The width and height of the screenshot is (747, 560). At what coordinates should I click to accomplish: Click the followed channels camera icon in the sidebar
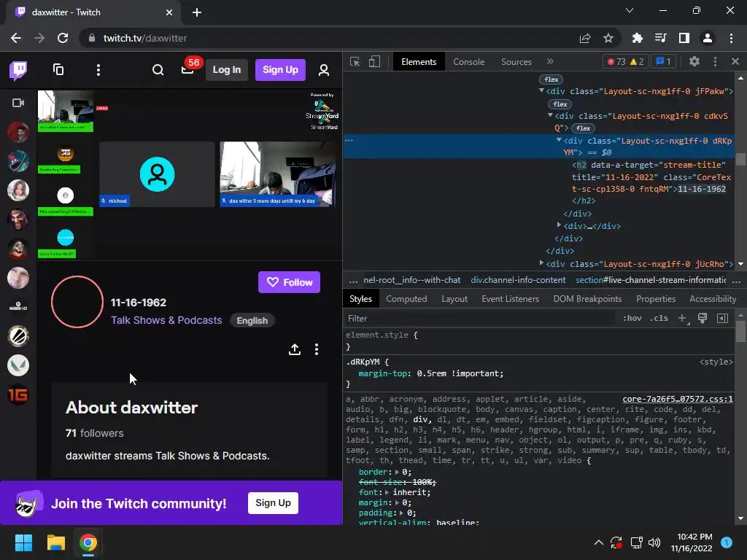[18, 103]
